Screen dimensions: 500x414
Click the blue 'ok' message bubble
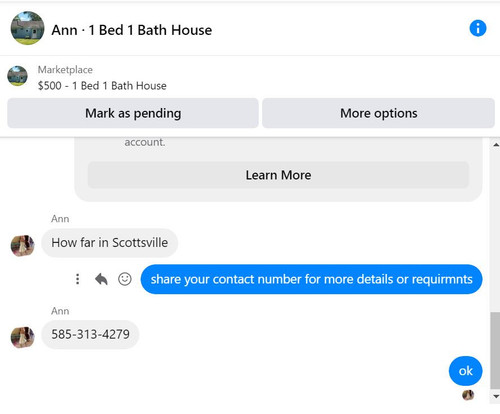pyautogui.click(x=465, y=371)
